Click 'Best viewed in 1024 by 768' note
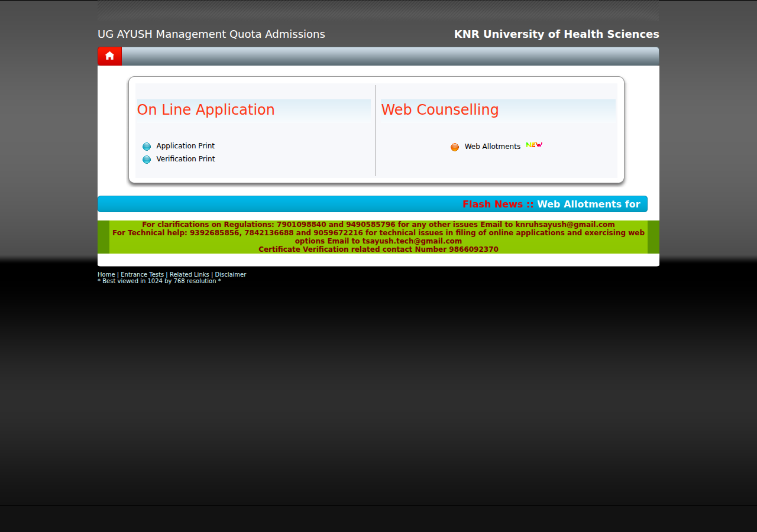 point(159,281)
